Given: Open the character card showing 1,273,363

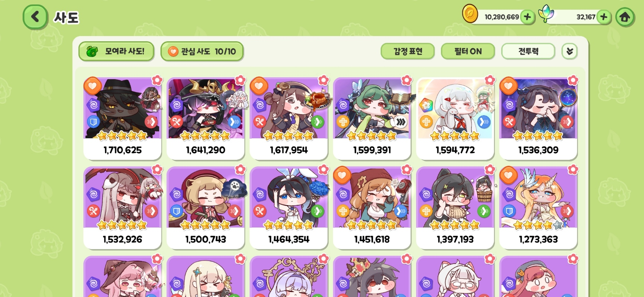Looking at the screenshot, I should click(538, 207).
